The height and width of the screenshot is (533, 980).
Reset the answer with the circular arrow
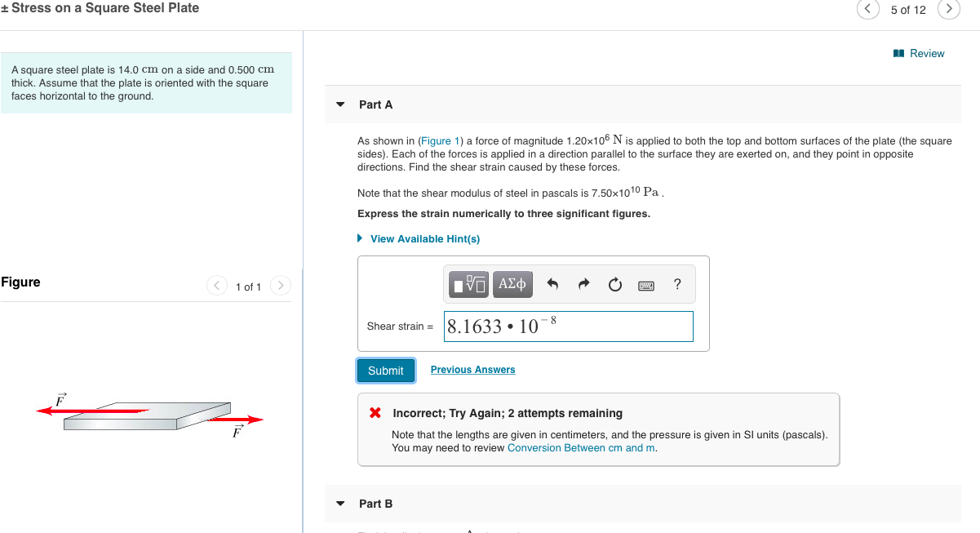tap(614, 285)
